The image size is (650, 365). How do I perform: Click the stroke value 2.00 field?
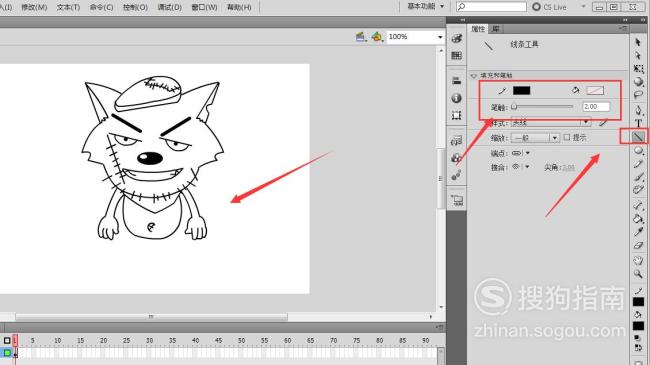coord(596,107)
